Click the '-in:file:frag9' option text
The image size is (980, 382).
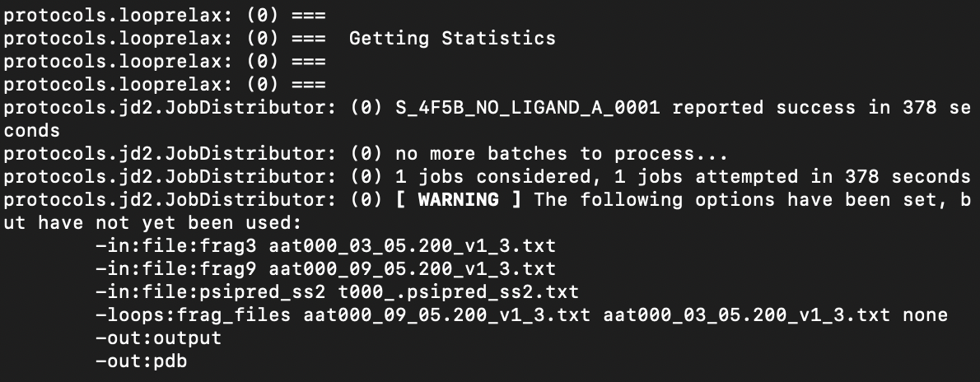point(176,268)
